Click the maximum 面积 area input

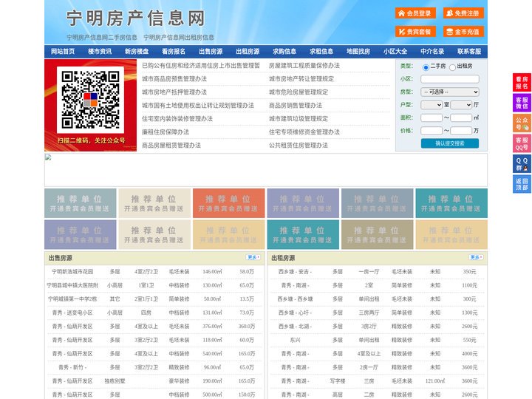[x=461, y=117]
